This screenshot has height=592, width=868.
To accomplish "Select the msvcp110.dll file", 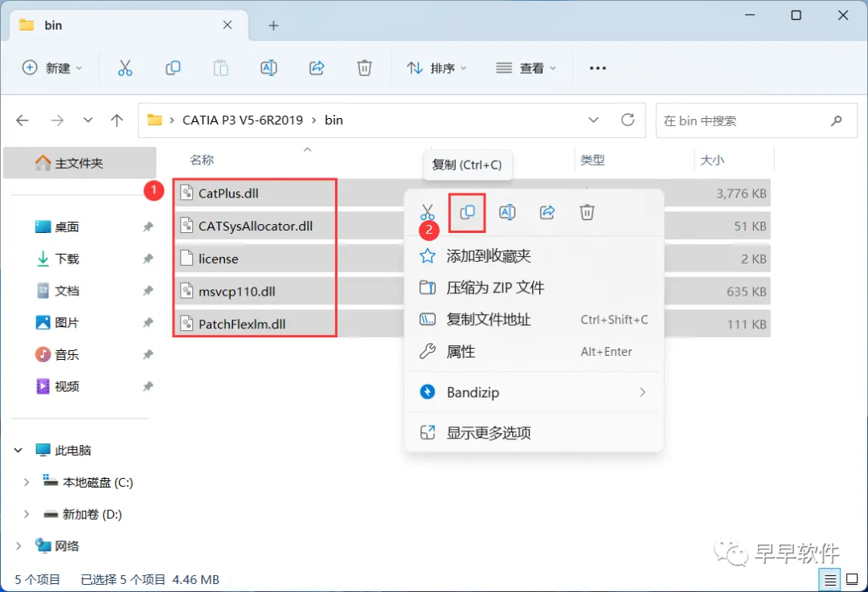I will tap(237, 291).
